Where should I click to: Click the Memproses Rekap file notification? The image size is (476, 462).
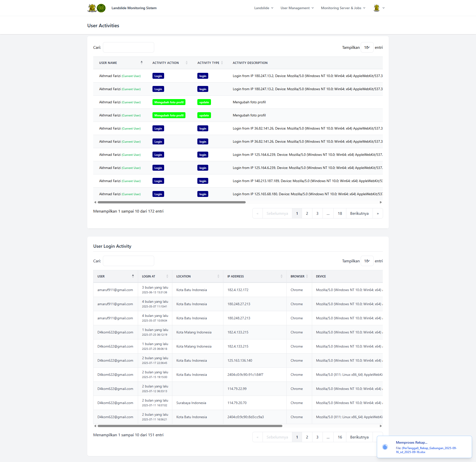click(424, 447)
